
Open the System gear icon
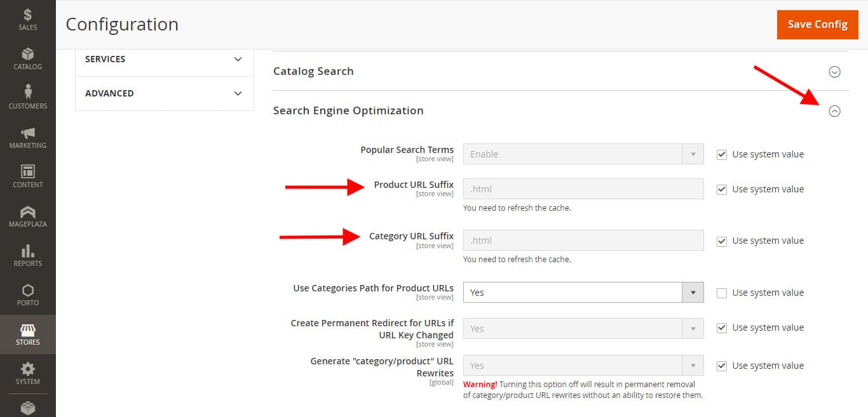[x=27, y=373]
